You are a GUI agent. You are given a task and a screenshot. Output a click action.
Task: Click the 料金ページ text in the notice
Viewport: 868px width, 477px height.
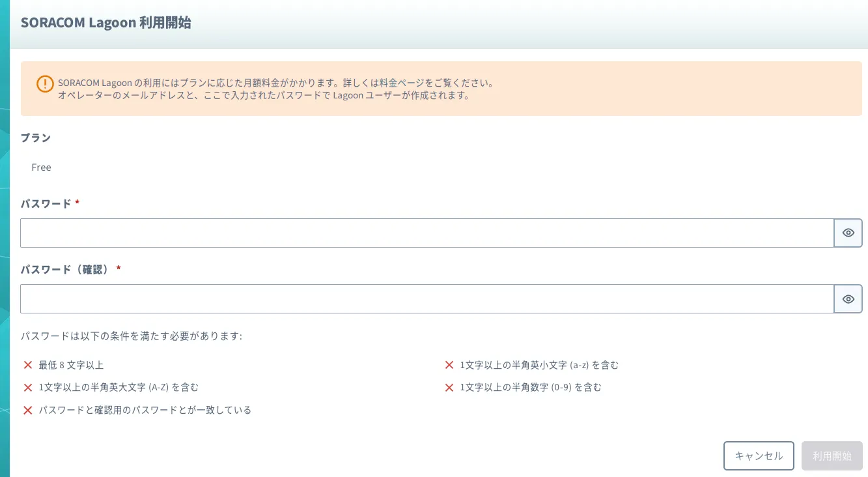tap(404, 83)
